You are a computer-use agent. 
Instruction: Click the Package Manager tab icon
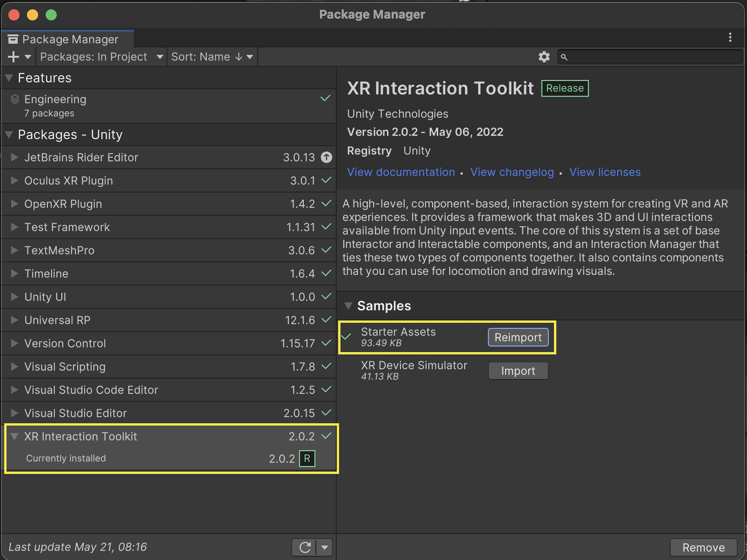(13, 39)
